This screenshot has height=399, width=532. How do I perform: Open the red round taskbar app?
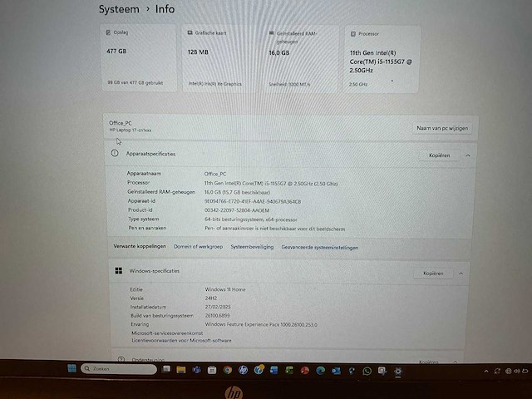305,371
